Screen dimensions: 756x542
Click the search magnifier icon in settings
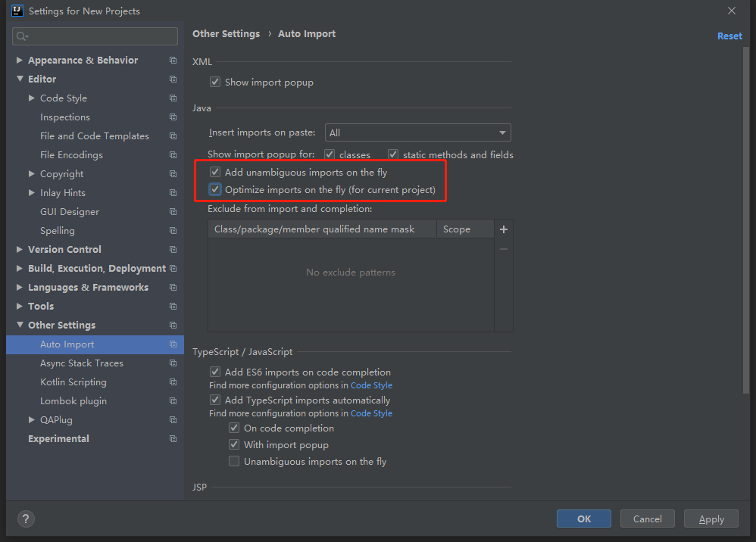tap(22, 36)
